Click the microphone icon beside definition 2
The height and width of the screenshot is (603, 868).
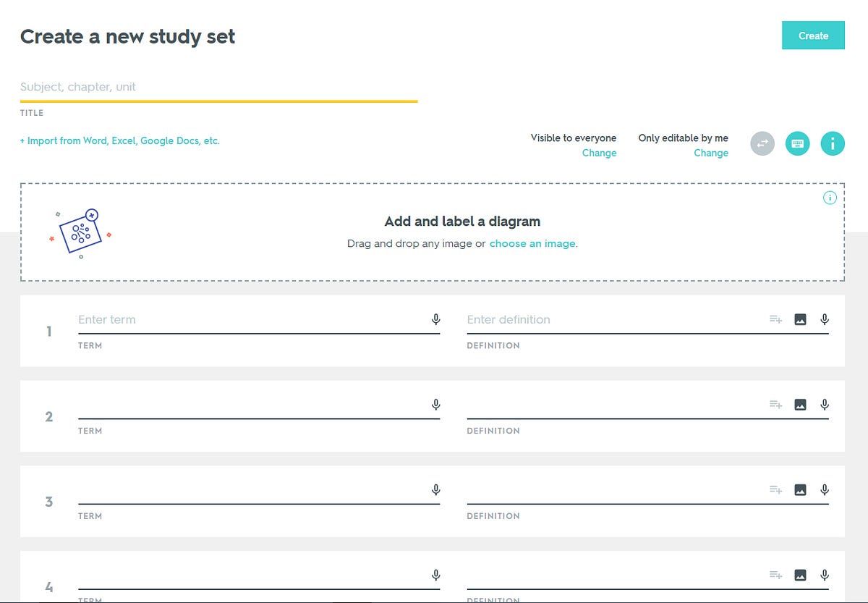[824, 404]
